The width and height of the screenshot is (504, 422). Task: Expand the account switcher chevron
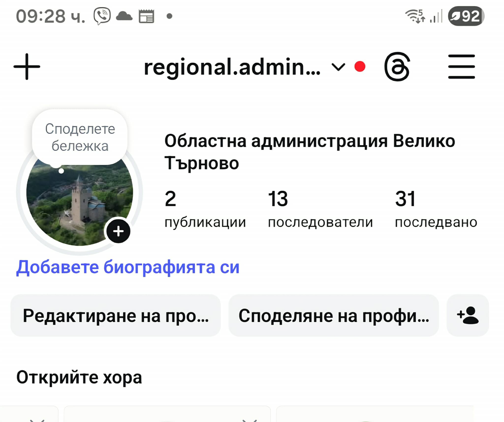338,67
